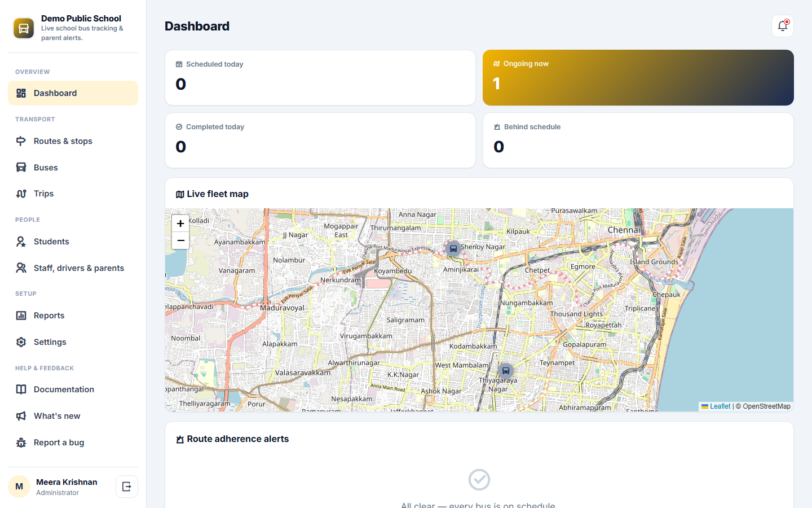Open the Buses section
Screen dimensions: 812x508
(73, 168)
